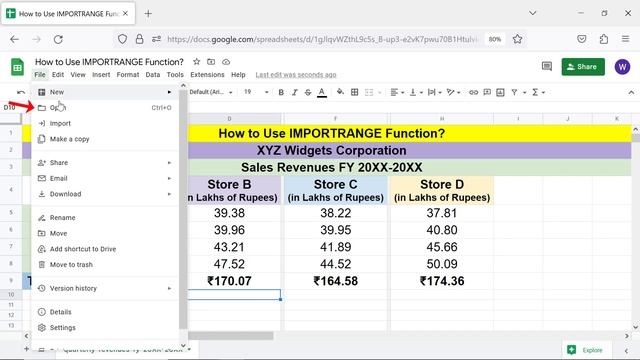The height and width of the screenshot is (360, 640).
Task: Select Open from the File menu
Action: [x=105, y=108]
